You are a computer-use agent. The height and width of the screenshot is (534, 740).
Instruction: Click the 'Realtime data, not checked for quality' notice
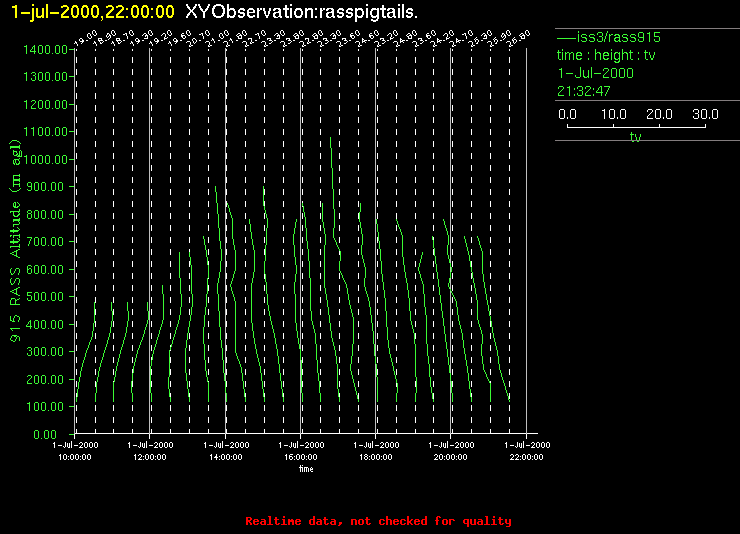[378, 521]
